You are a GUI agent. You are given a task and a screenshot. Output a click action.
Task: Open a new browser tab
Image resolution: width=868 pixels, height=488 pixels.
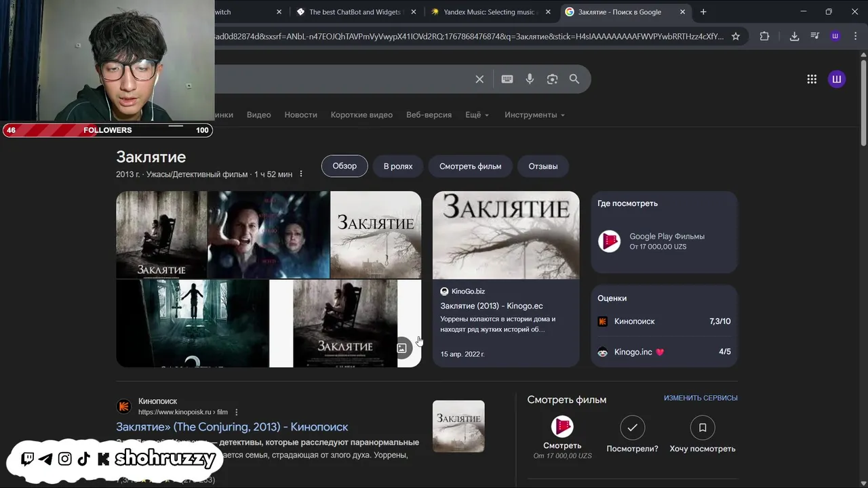click(703, 12)
